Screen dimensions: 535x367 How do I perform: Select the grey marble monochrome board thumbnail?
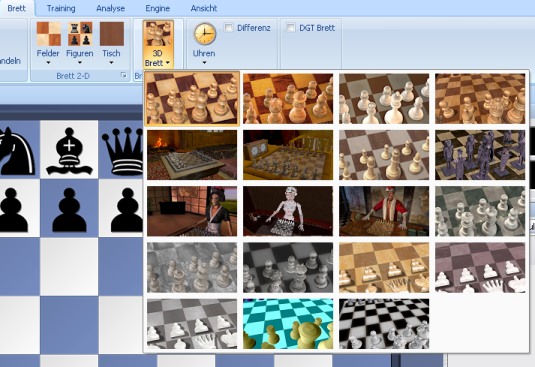(192, 268)
